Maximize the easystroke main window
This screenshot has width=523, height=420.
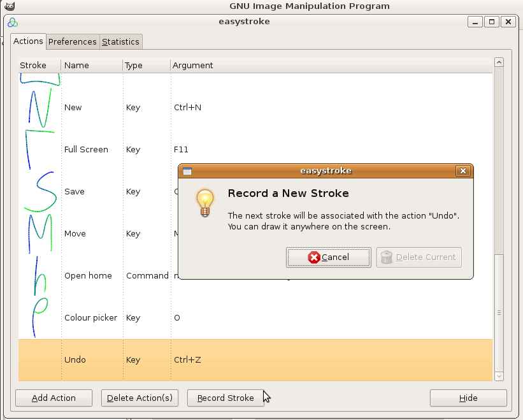492,22
